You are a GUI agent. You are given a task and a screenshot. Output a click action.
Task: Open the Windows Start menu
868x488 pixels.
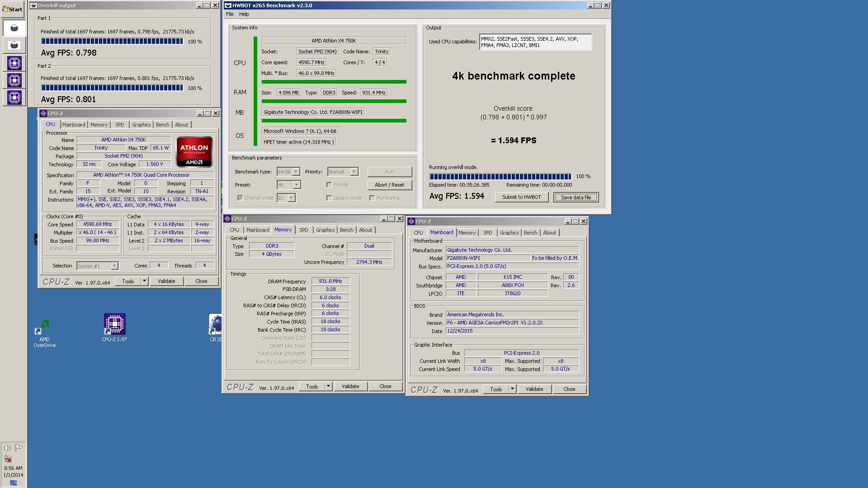tap(13, 9)
